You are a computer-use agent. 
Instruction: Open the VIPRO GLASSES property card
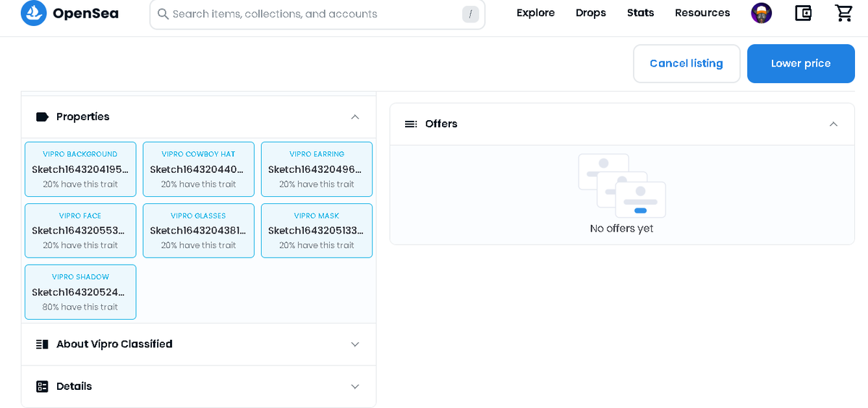click(198, 231)
